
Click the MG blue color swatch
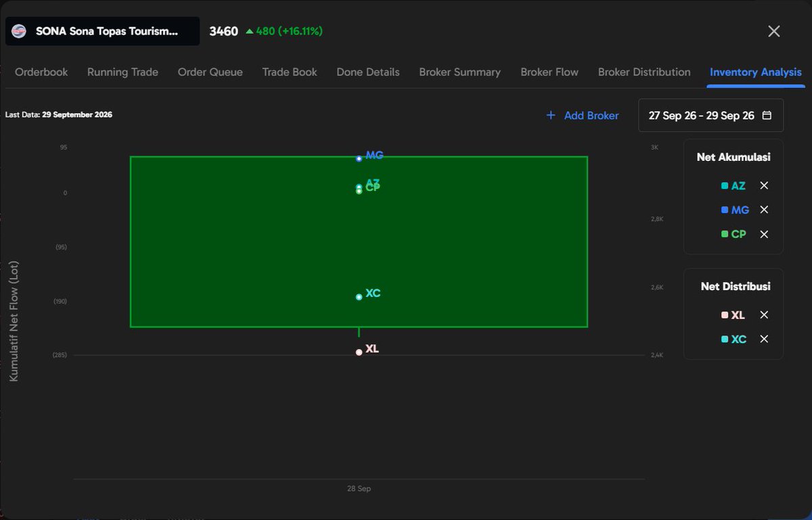[x=725, y=210]
